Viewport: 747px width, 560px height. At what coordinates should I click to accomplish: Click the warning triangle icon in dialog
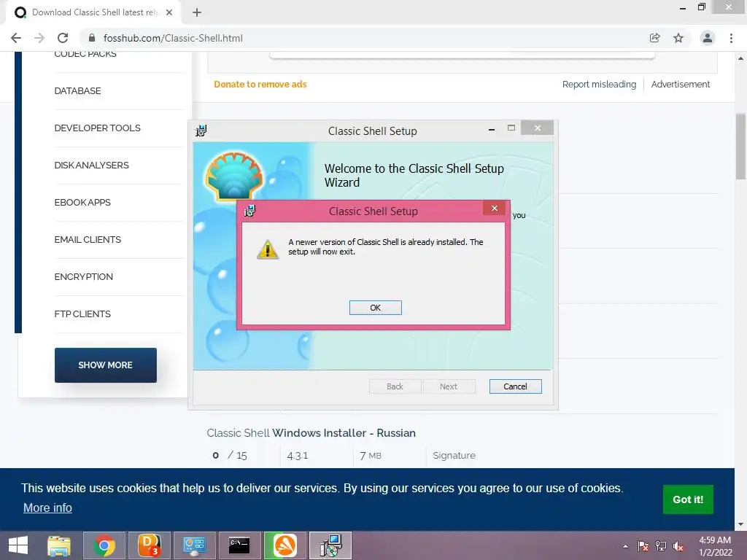[x=268, y=249]
